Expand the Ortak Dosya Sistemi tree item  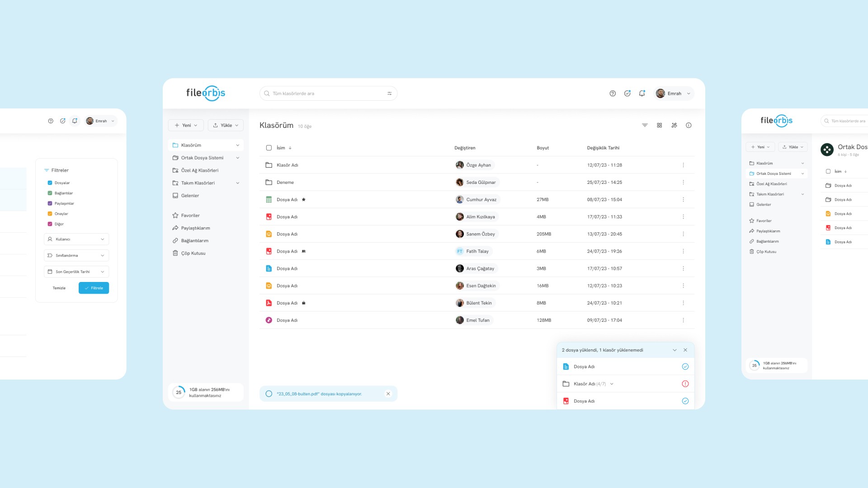pos(238,158)
